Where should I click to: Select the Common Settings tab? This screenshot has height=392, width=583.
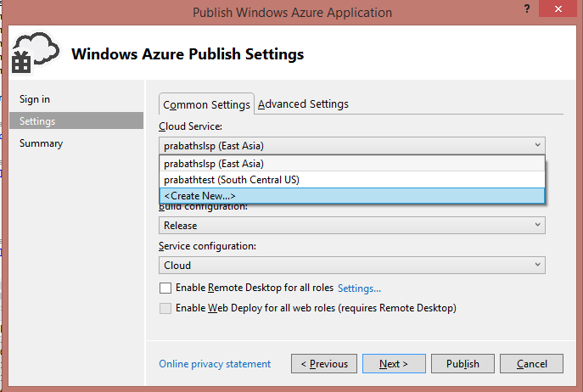206,104
